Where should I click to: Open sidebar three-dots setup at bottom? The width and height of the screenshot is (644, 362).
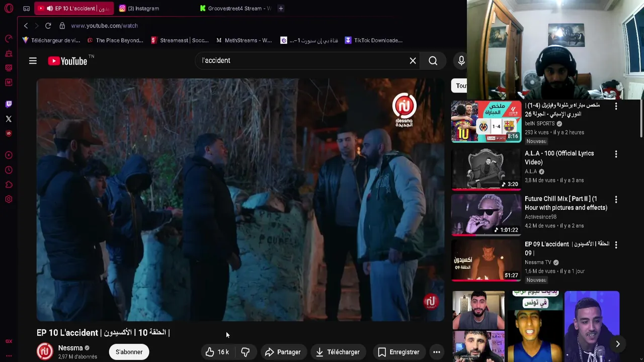[9, 355]
